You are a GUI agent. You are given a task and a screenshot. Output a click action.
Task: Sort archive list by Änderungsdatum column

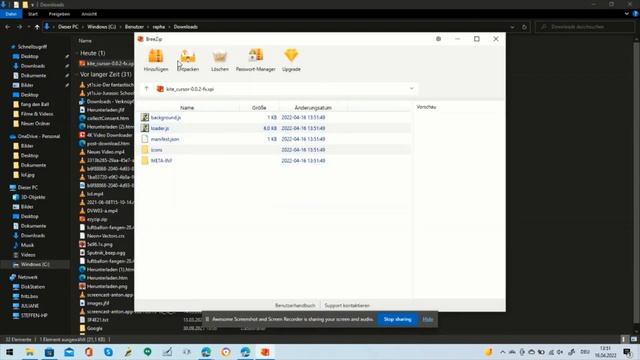(313, 108)
